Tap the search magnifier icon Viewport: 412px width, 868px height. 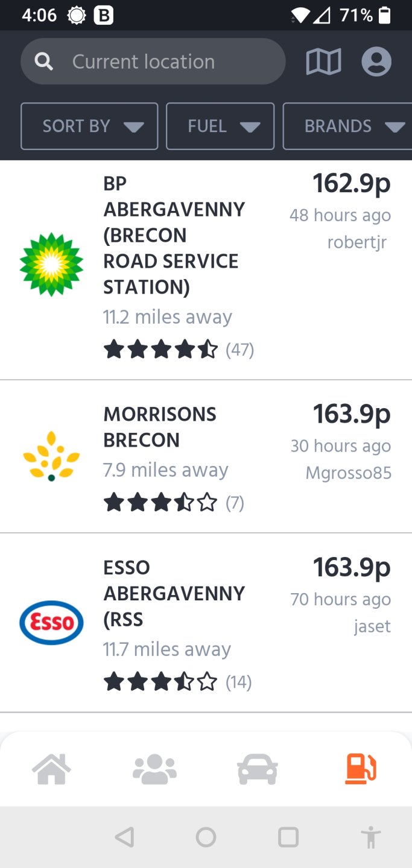(x=43, y=61)
